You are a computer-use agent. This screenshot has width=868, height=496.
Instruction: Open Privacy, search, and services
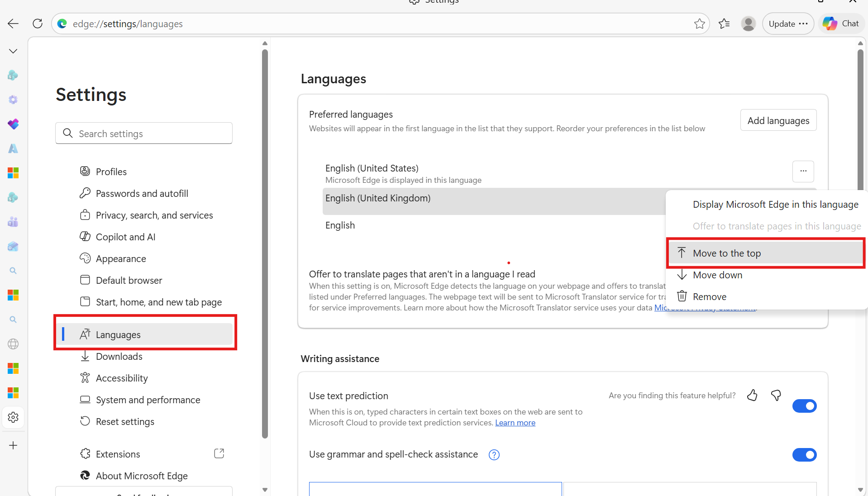[144, 215]
